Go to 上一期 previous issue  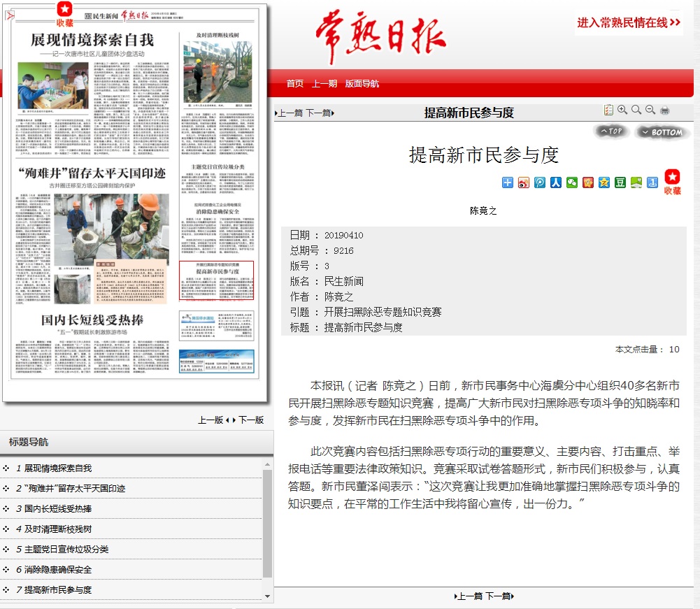[x=324, y=83]
